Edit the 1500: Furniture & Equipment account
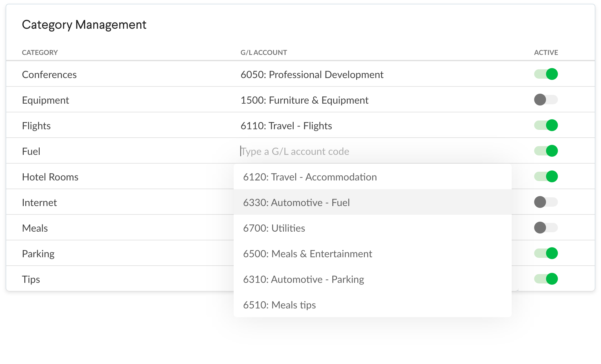The height and width of the screenshot is (364, 601). click(304, 100)
